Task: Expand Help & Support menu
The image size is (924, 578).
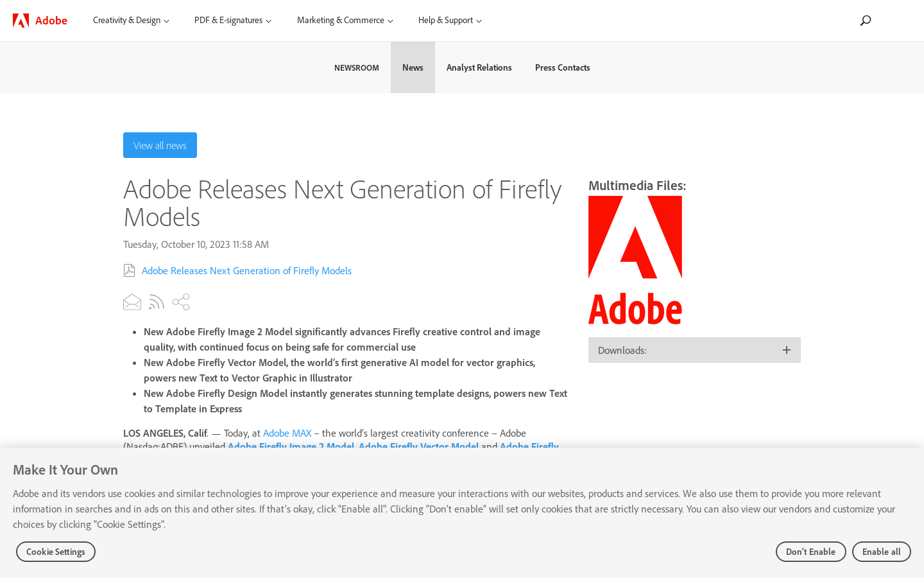Action: pos(450,21)
